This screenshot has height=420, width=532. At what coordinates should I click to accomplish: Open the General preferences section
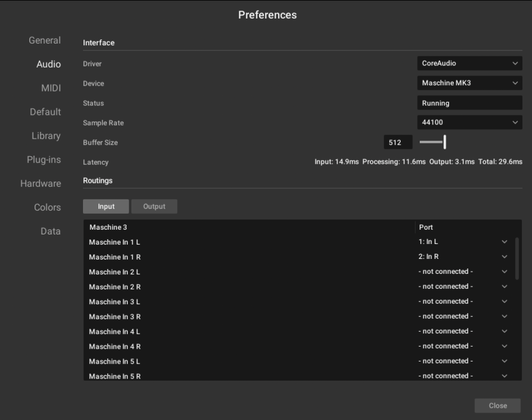pos(45,40)
